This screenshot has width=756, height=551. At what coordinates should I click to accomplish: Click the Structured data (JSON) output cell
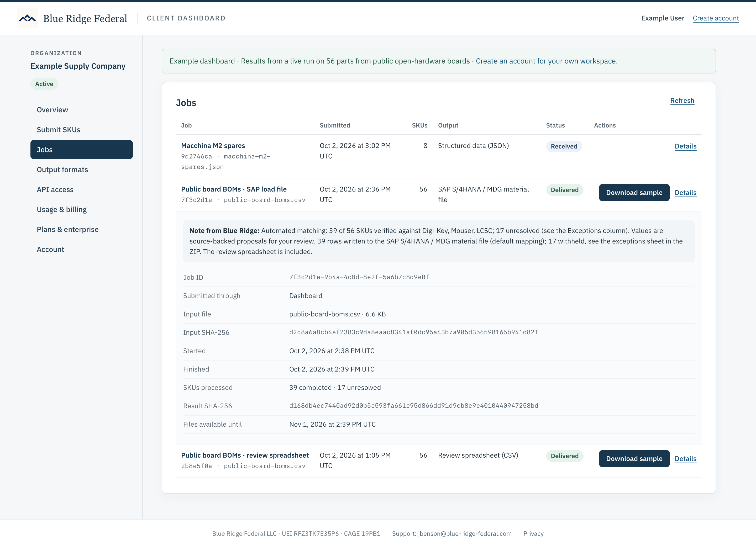[x=473, y=146]
